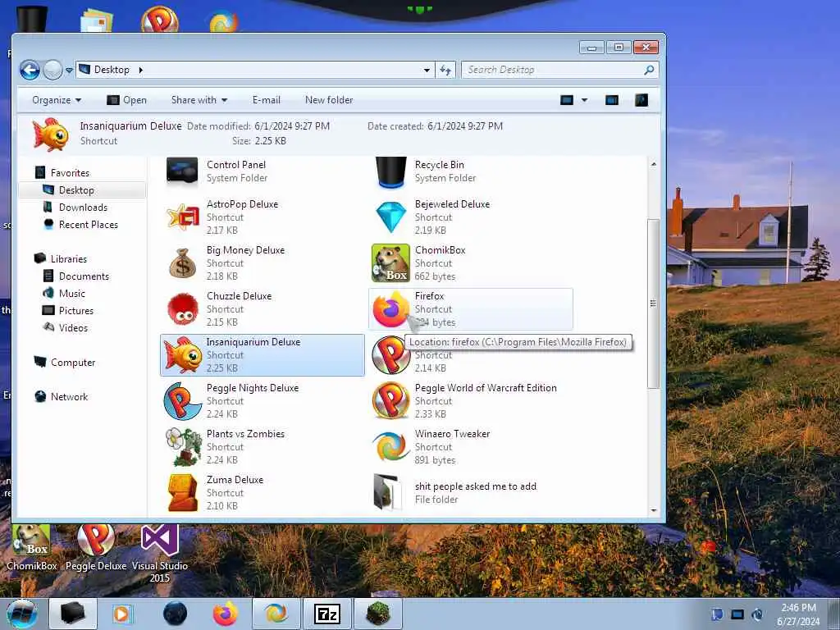840x630 pixels.
Task: Select Insaniquarium Deluxe fish icon in list
Action: (182, 354)
